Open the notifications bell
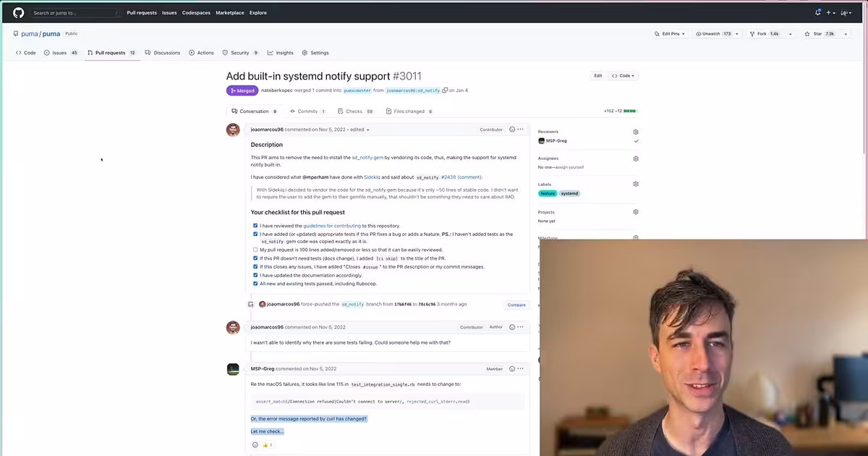 pos(818,12)
